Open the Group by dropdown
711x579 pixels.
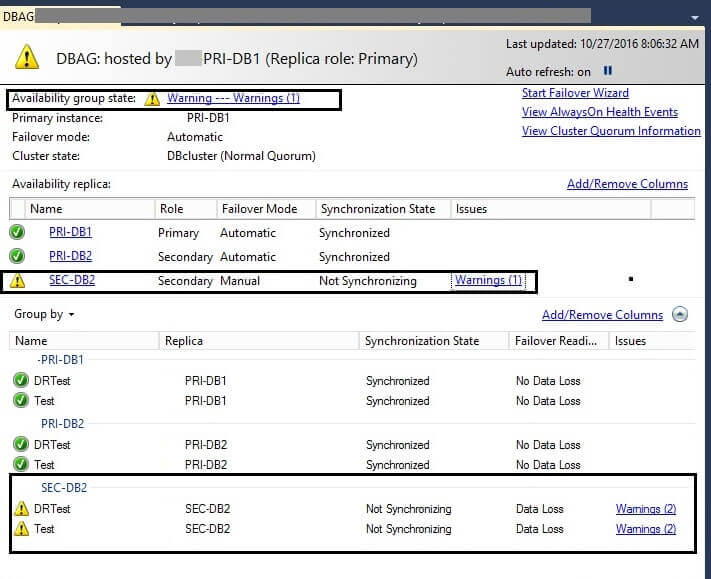click(x=44, y=314)
